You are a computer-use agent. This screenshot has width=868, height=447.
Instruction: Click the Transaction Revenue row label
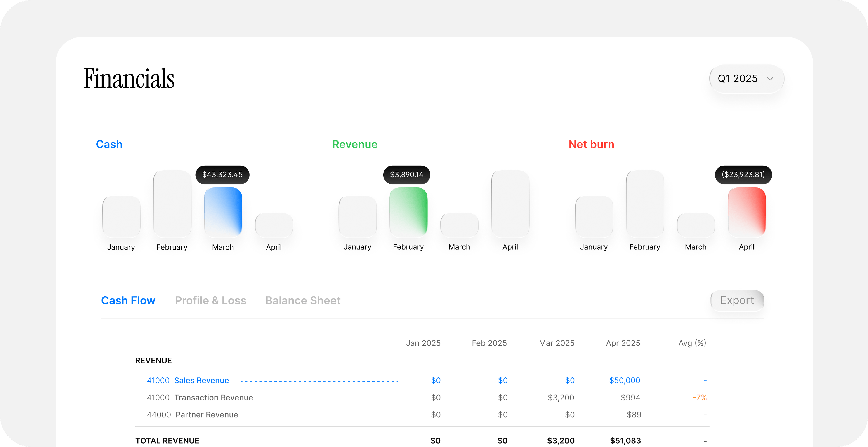pos(213,398)
